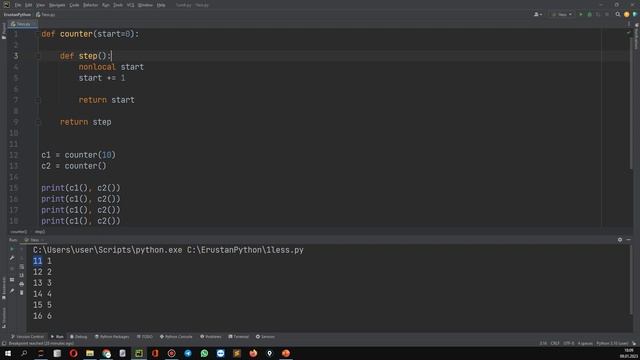Click counter() breadcrumb under editor
640x360 pixels.
19,232
